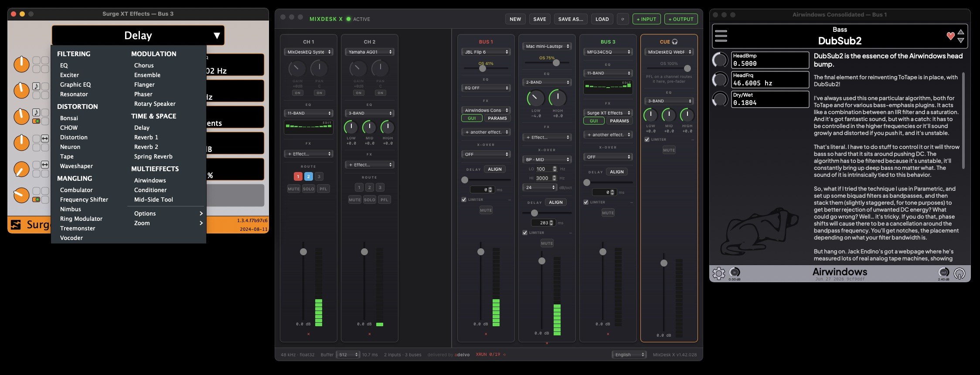Open BP · MID crossover dropdown
Viewport: 980px width, 375px height.
(x=547, y=159)
